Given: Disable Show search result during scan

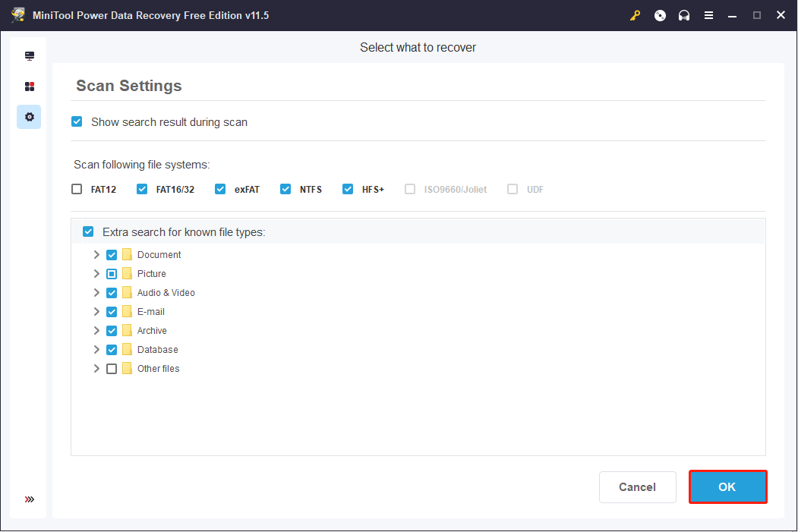Looking at the screenshot, I should pyautogui.click(x=77, y=121).
